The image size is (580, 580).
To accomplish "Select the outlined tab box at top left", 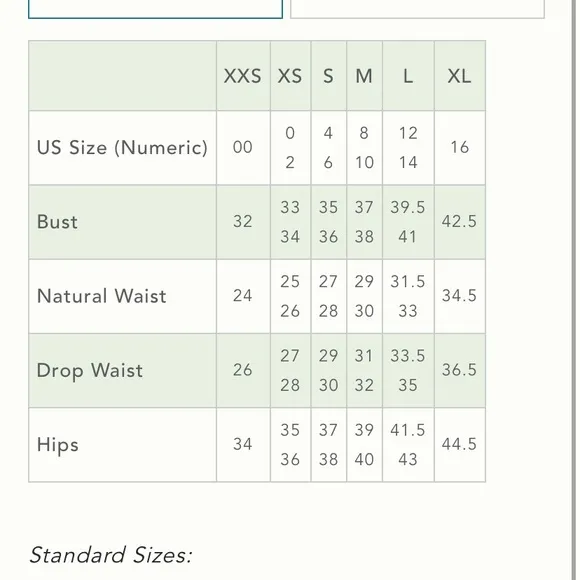I will (155, 9).
